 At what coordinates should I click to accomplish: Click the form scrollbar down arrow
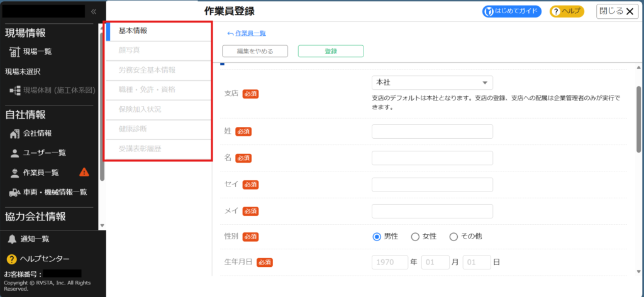[x=639, y=271]
